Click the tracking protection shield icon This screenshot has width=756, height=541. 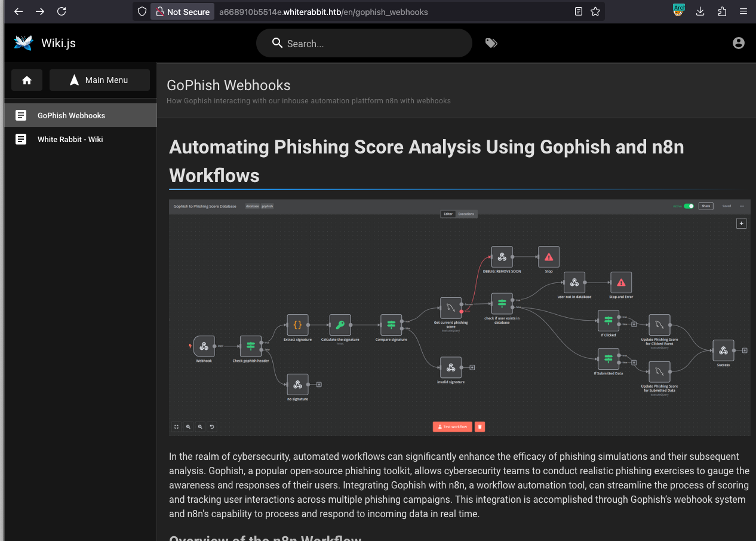[142, 11]
